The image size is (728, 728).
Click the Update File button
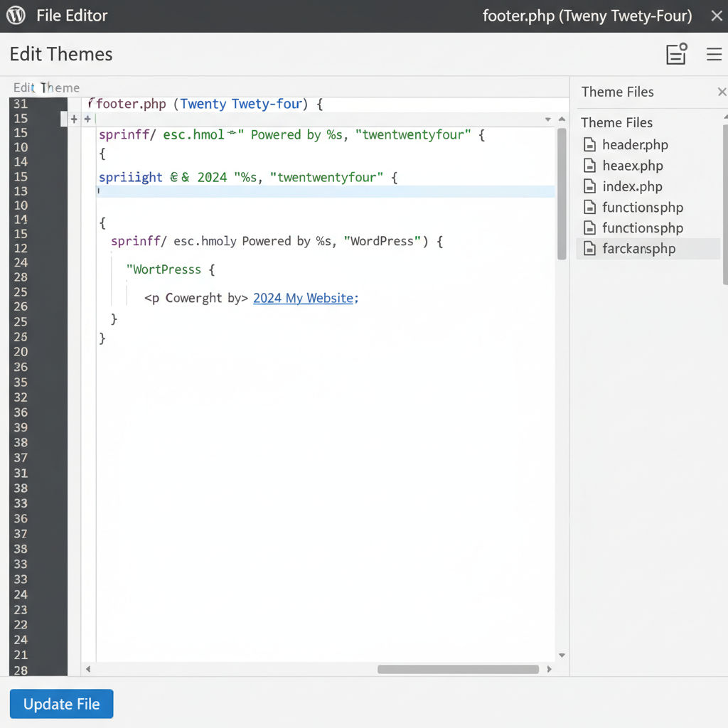[x=61, y=704]
